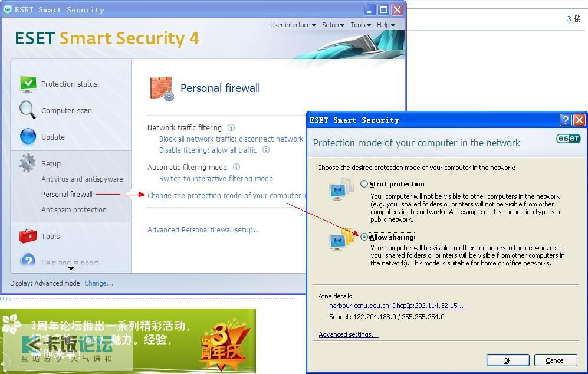Viewport: 588px width, 374px height.
Task: Click the Help and support question icon
Action: pos(28,260)
